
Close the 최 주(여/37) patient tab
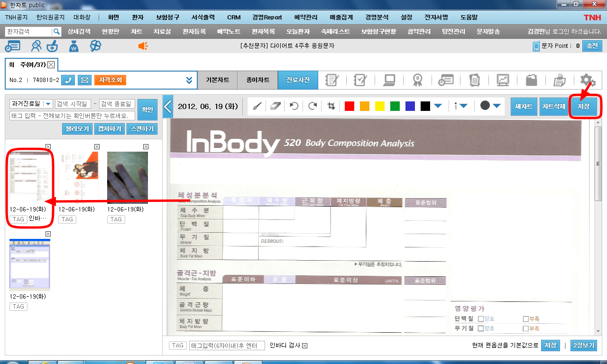pos(51,64)
